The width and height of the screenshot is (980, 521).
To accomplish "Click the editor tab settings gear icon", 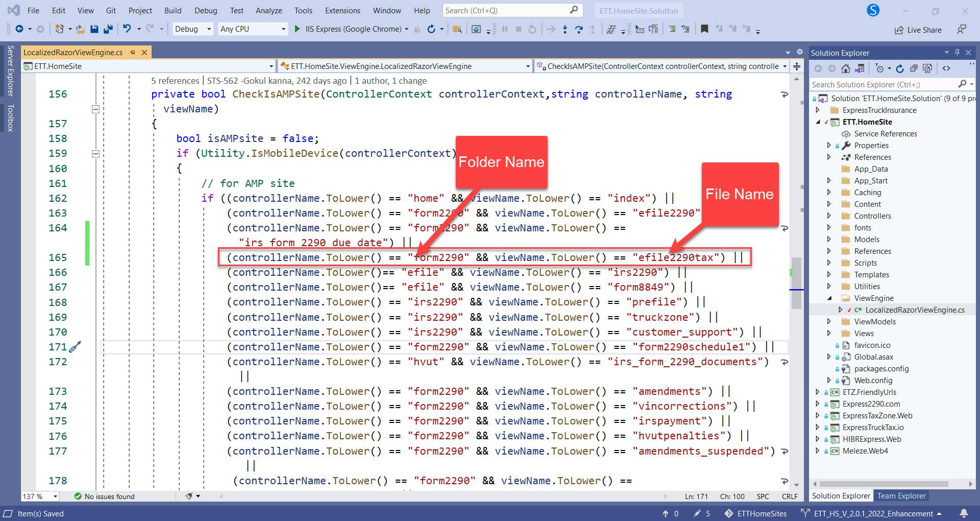I will 800,52.
